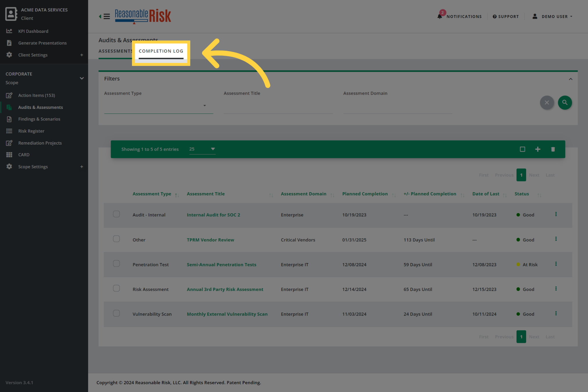Click in the Assessment Title filter field
The height and width of the screenshot is (392, 588).
tap(278, 106)
